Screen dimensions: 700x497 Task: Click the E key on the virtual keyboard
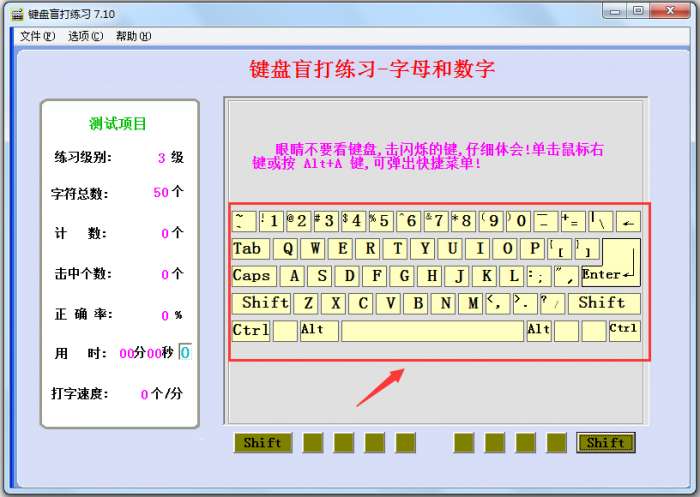coord(342,249)
